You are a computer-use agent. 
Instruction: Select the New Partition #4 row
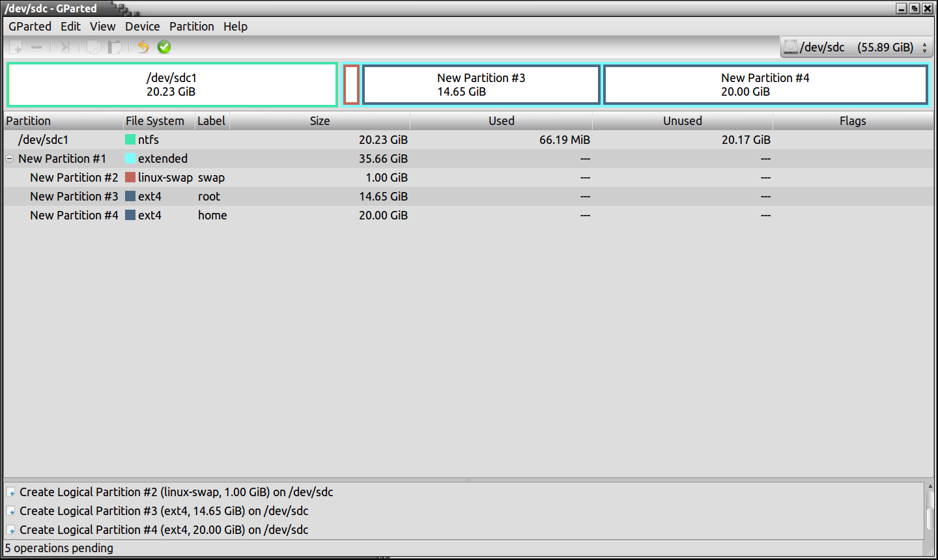click(468, 216)
